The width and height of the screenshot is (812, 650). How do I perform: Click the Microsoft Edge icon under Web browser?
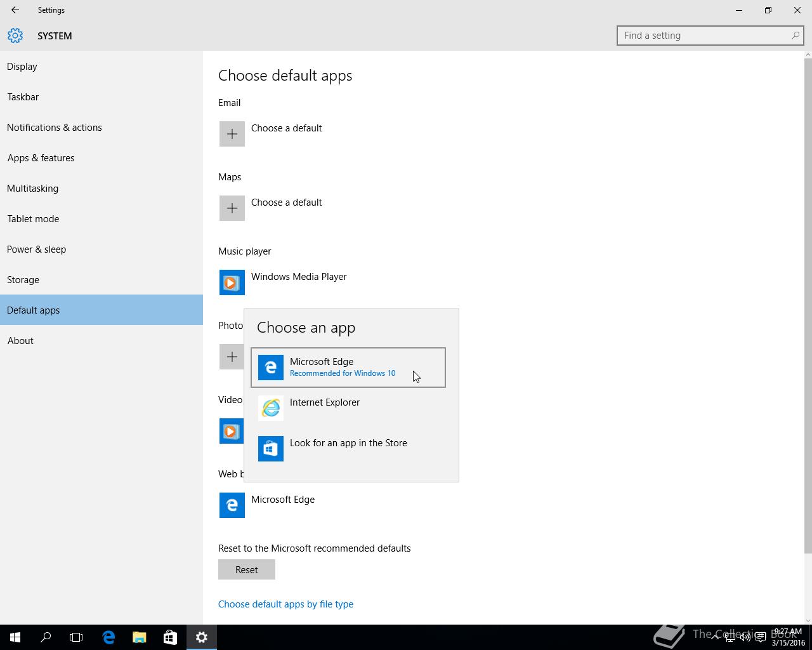click(x=232, y=505)
